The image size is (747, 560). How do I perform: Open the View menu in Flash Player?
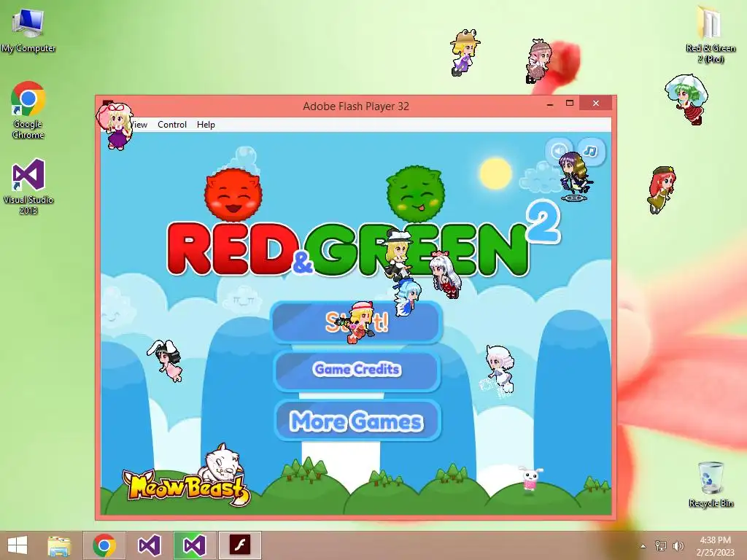tap(139, 124)
